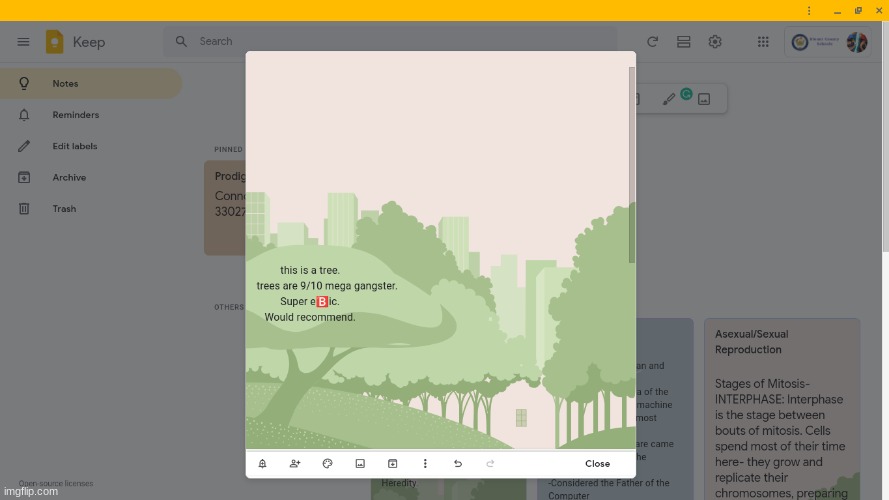Screen dimensions: 889x500
Task: Click the Edit labels pencil icon
Action: pos(24,146)
